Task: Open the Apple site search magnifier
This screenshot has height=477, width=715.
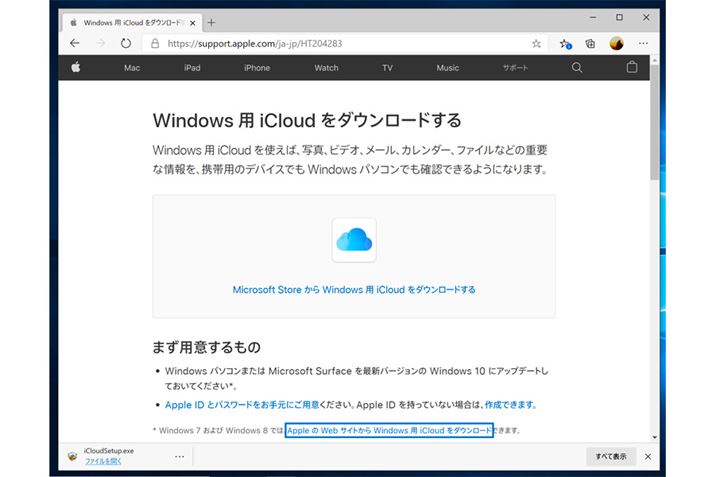Action: (x=577, y=68)
